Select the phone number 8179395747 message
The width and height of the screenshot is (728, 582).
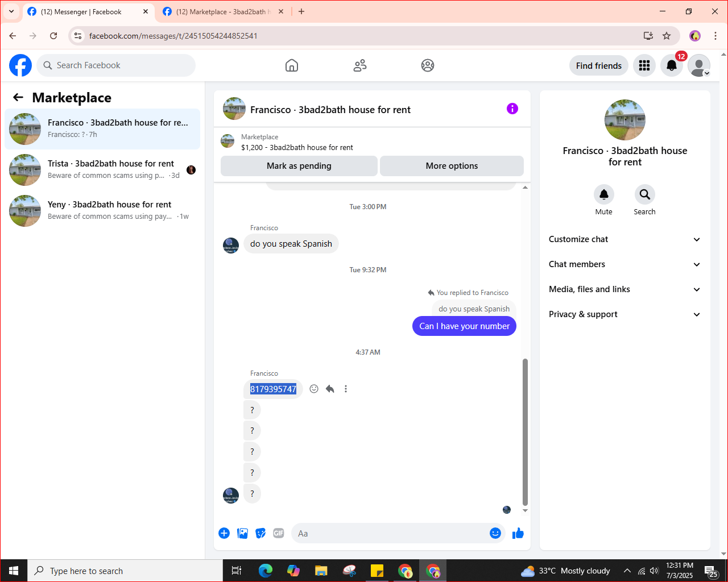point(274,389)
